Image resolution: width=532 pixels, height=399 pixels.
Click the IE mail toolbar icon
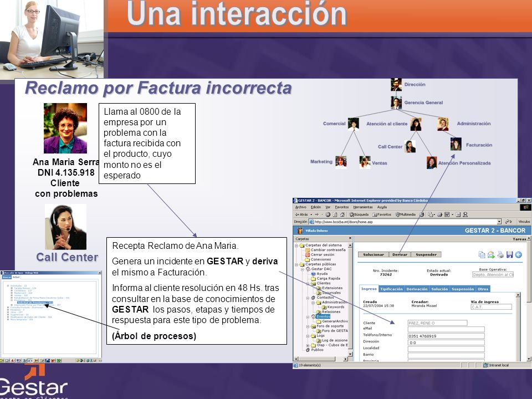coord(430,214)
